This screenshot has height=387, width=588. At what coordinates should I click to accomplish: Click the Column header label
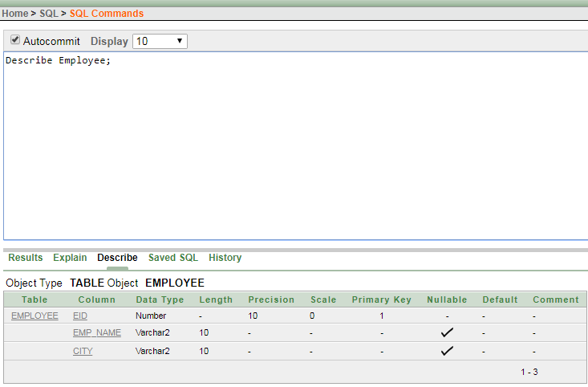(97, 299)
